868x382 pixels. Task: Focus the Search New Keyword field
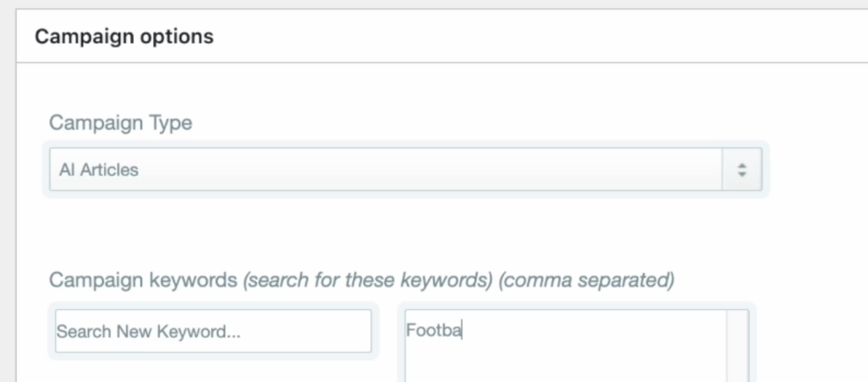click(x=213, y=331)
